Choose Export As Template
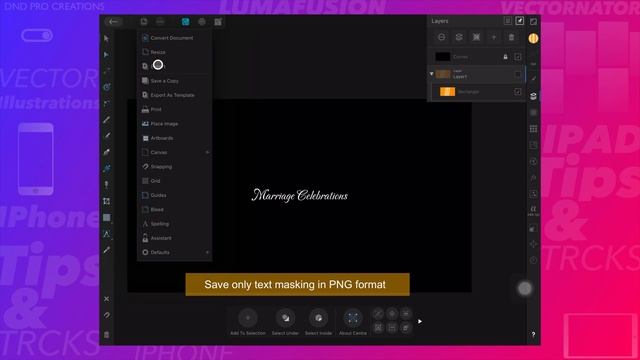The width and height of the screenshot is (640, 360). [x=175, y=95]
